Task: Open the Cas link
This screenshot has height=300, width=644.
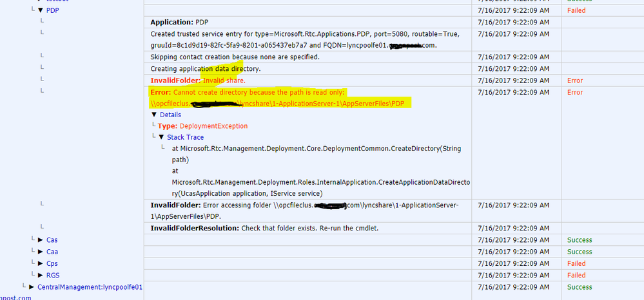Action: pos(52,239)
